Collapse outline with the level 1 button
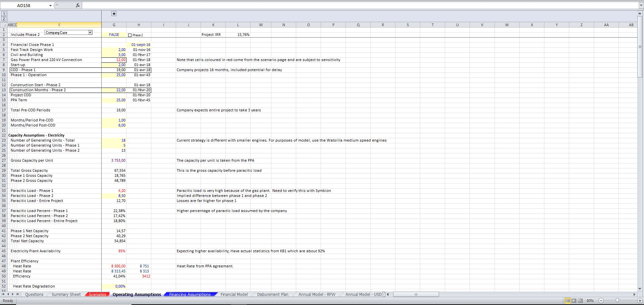This screenshot has height=305, width=644. [x=3, y=13]
